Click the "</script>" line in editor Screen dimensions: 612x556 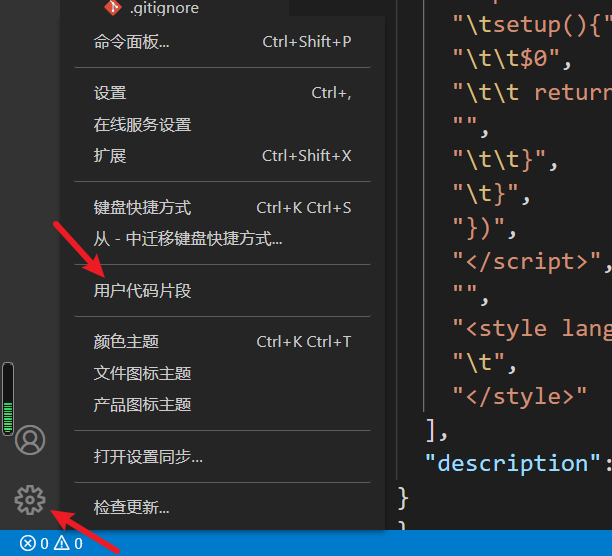(532, 261)
